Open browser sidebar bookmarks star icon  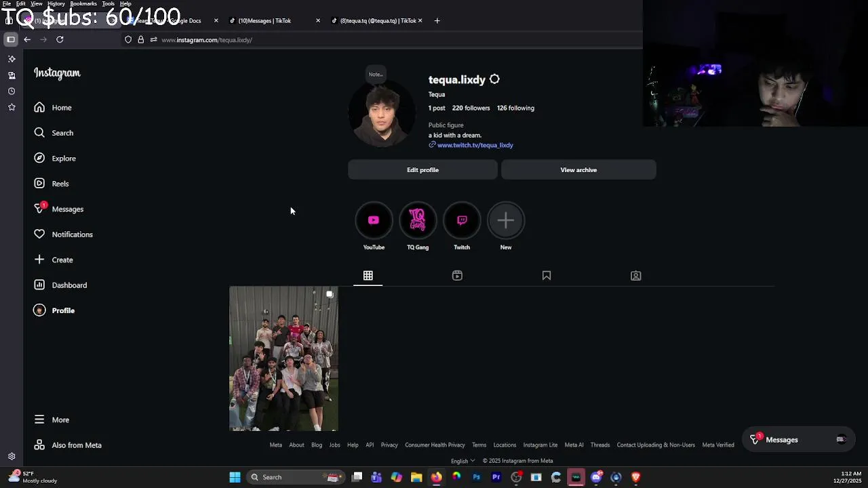pos(12,107)
